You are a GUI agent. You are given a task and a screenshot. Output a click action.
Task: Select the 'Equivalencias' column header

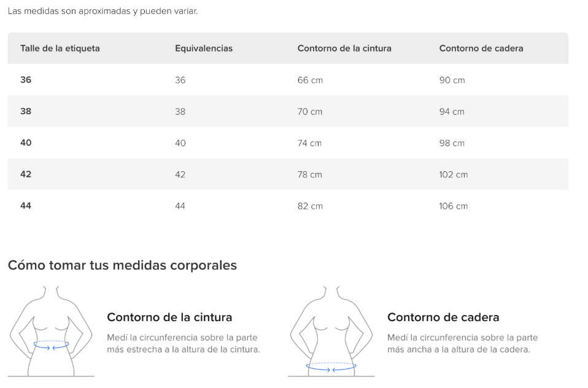204,49
